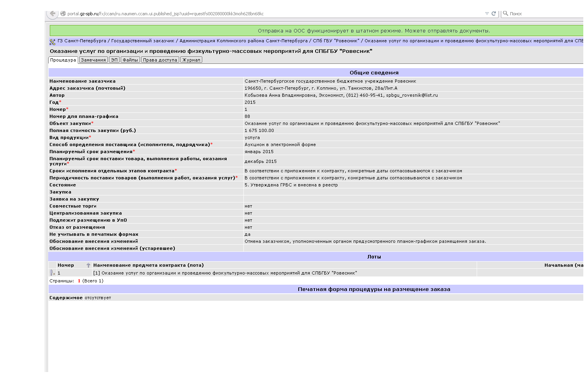Open the URL history dropdown arrow
This screenshot has width=588, height=383.
coord(487,14)
